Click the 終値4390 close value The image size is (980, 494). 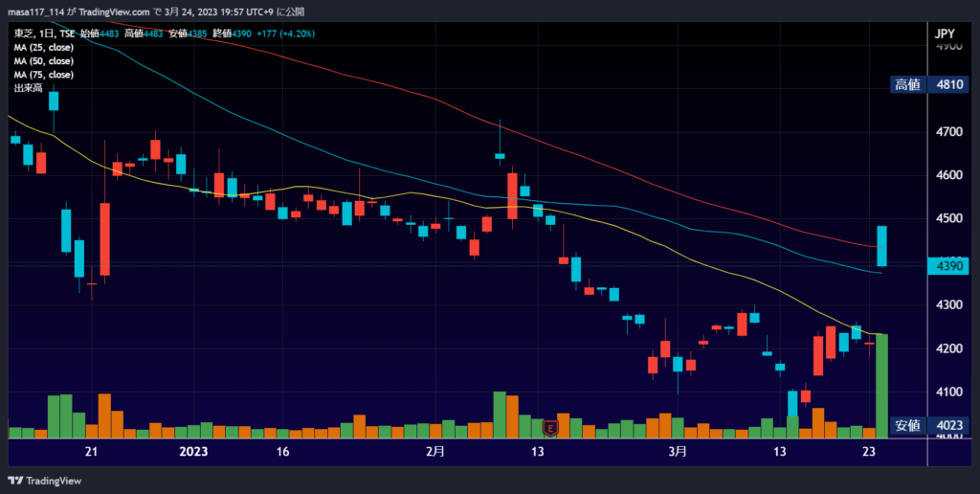pos(232,34)
